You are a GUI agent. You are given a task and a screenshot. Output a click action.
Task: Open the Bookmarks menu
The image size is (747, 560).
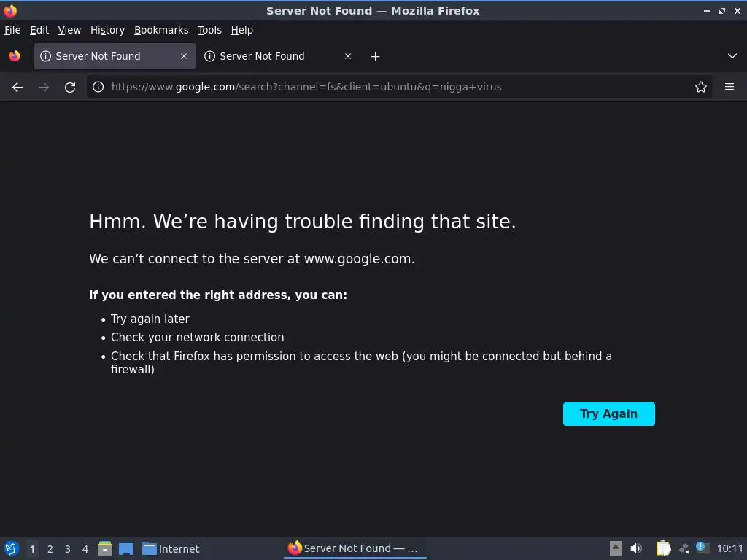161,30
